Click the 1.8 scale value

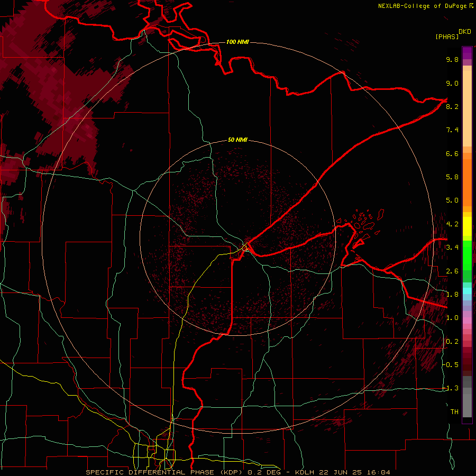click(452, 295)
